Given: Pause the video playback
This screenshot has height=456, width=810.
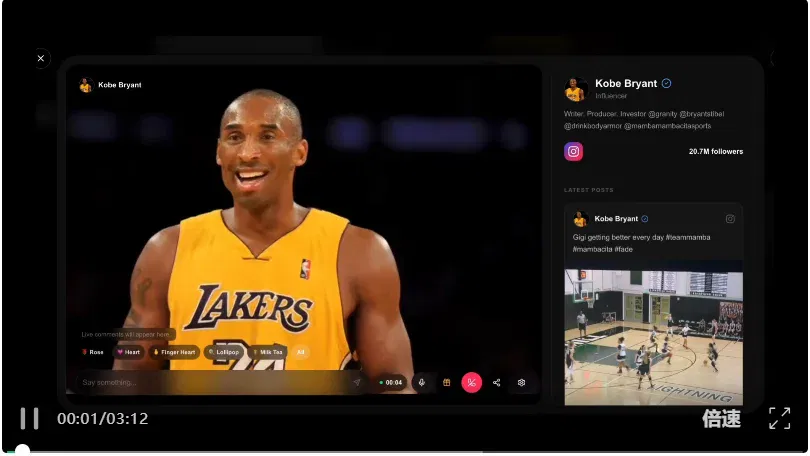Looking at the screenshot, I should [29, 418].
